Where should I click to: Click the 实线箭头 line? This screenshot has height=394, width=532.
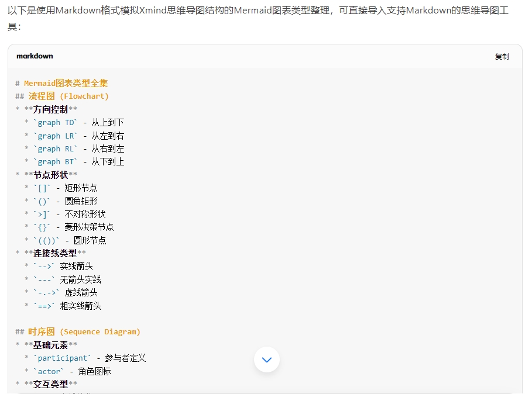click(x=59, y=267)
